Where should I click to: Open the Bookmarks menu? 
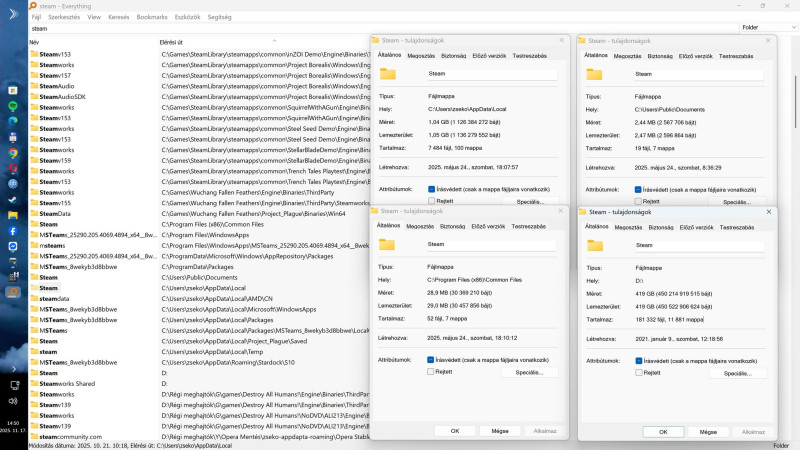[x=152, y=17]
